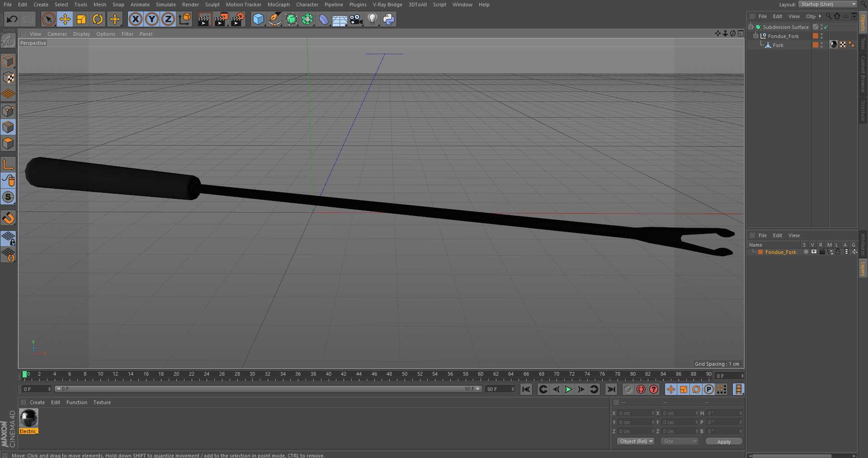Screen dimensions: 868x458
Task: Click the Apply button
Action: tap(724, 441)
